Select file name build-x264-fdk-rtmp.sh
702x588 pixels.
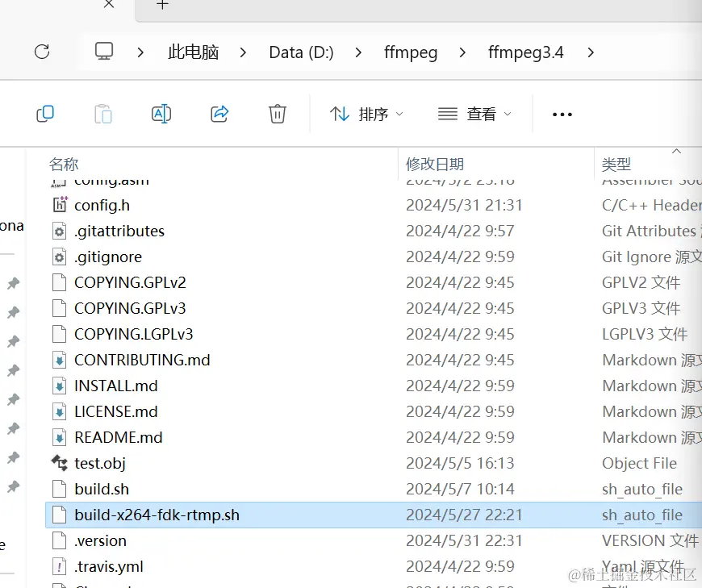[x=157, y=515]
